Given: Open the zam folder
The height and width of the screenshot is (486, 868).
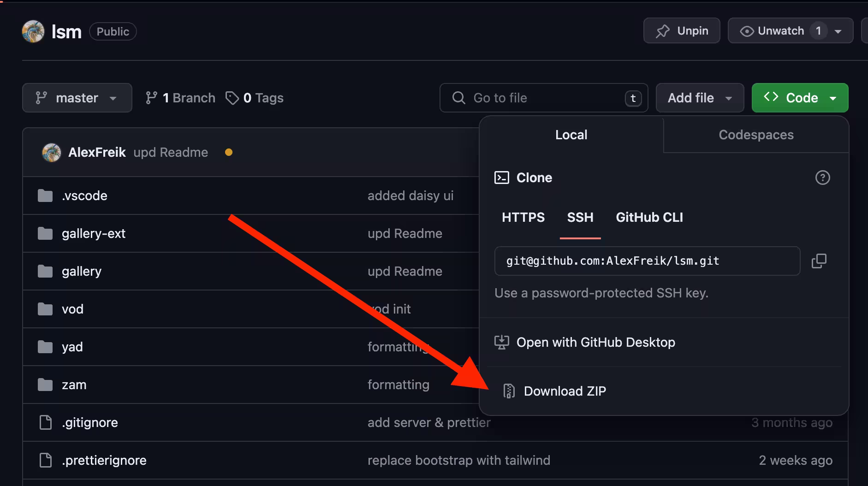Looking at the screenshot, I should pyautogui.click(x=74, y=385).
